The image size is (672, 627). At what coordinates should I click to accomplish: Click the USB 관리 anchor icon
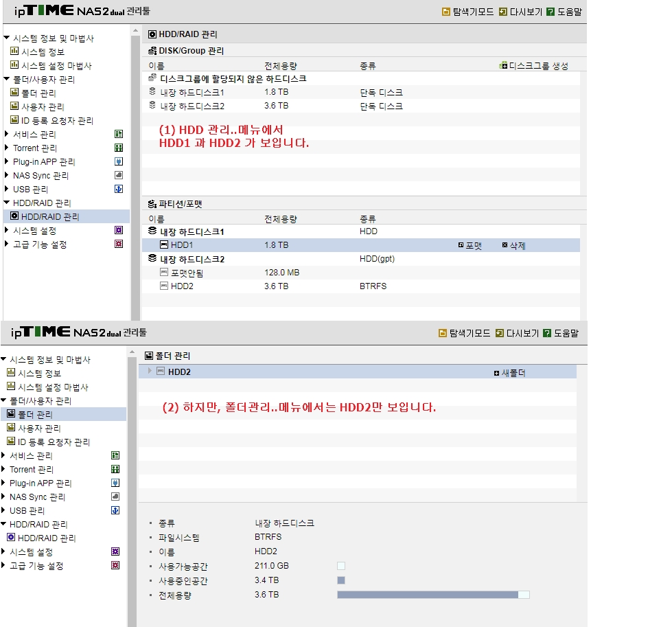click(119, 189)
